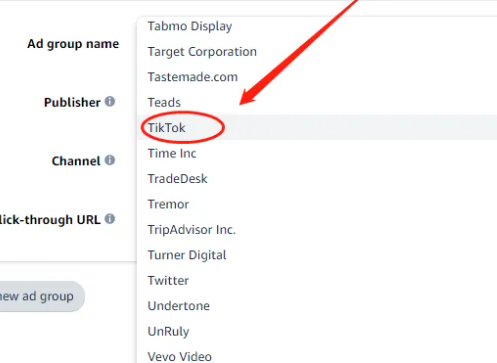497x363 pixels.
Task: Click the Ad group name label
Action: [73, 44]
